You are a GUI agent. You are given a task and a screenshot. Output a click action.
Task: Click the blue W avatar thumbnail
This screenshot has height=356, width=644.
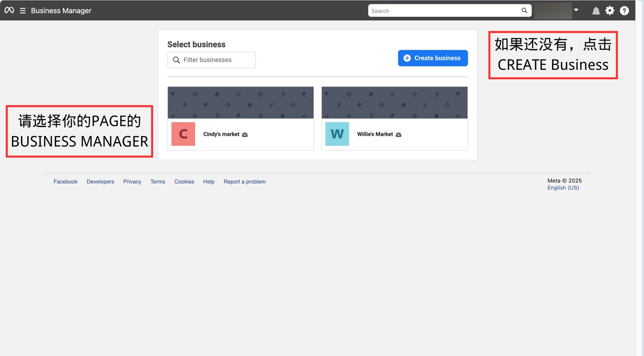point(337,134)
